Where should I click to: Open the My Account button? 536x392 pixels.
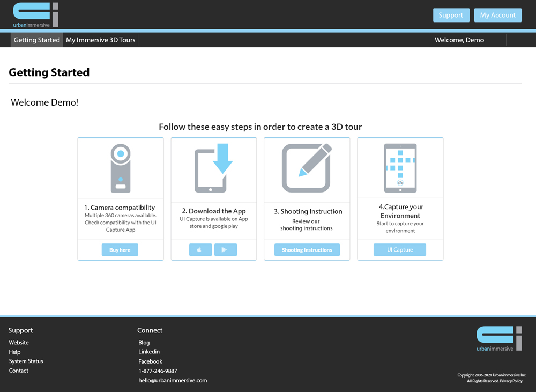click(x=497, y=15)
